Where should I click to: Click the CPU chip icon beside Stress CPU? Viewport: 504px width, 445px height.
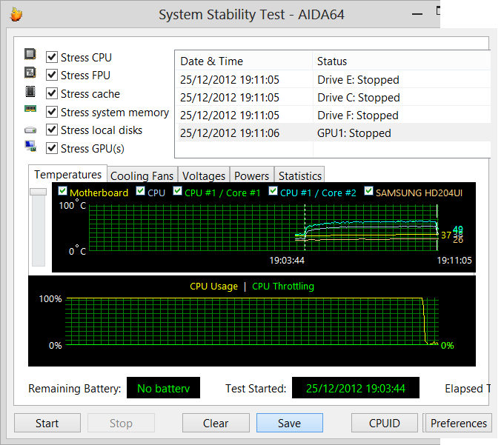(30, 56)
